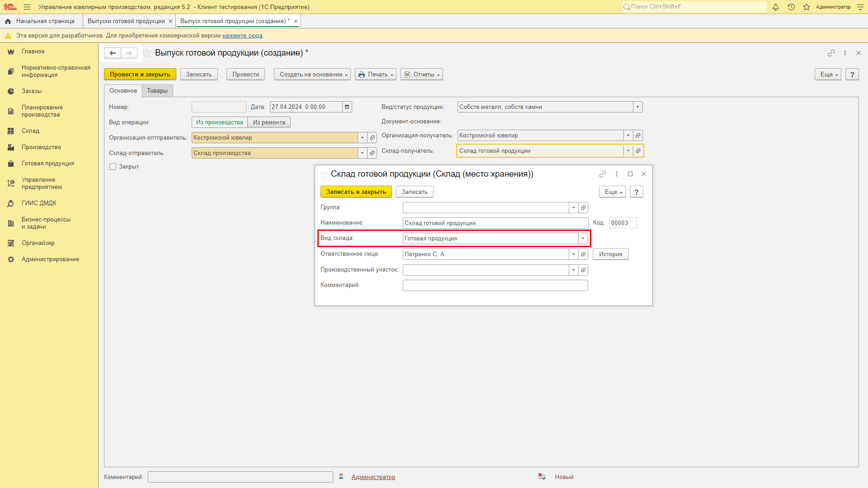Open the Печать dropdown button
Screen dimensions: 868x488
point(376,75)
